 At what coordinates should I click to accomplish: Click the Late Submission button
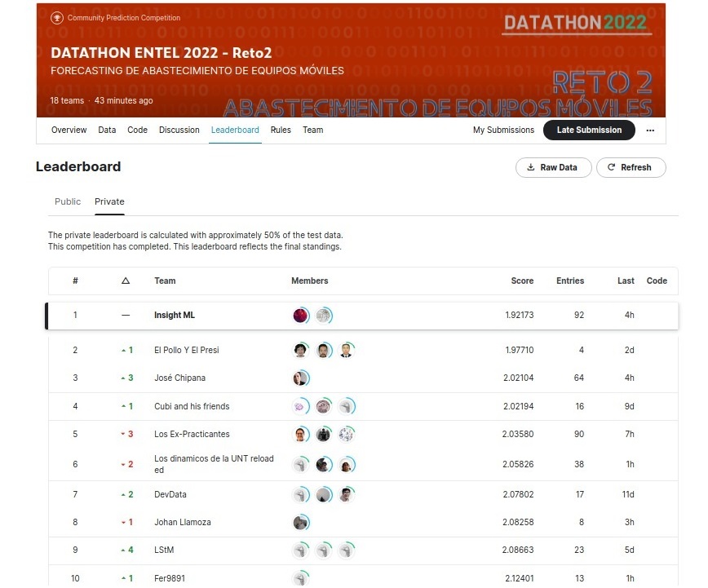pyautogui.click(x=589, y=130)
